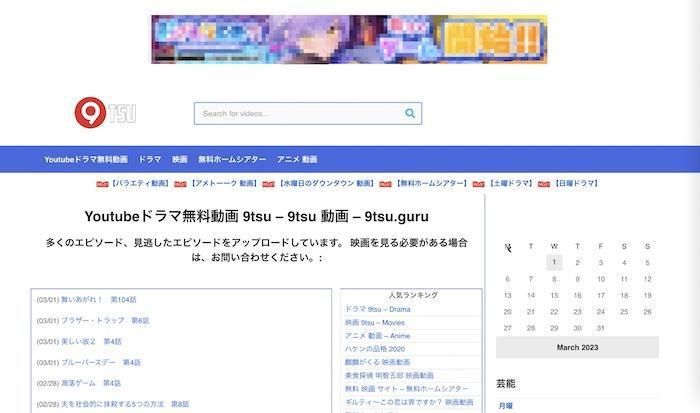
Task: Click the 人気ランキング heading
Action: [x=413, y=295]
